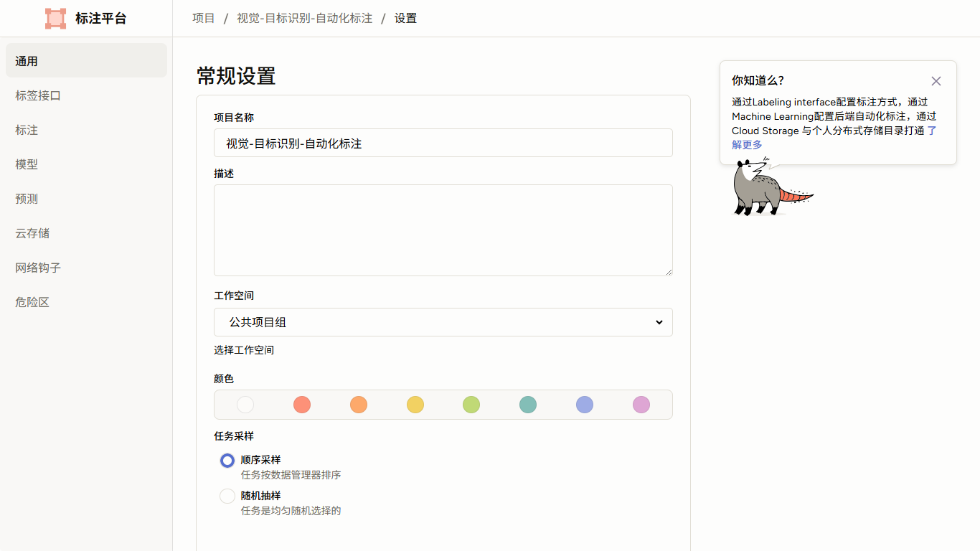Open the 危险区 settings section
The height and width of the screenshot is (551, 980).
86,302
